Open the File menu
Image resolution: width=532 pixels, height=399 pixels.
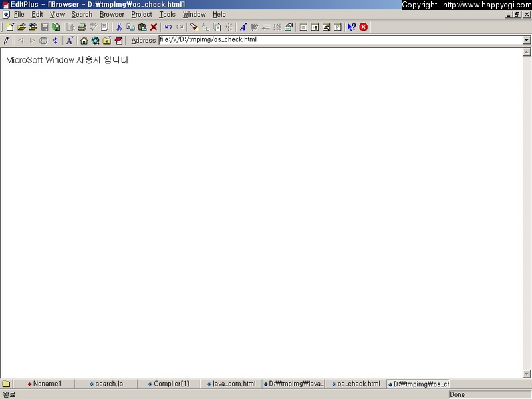19,14
